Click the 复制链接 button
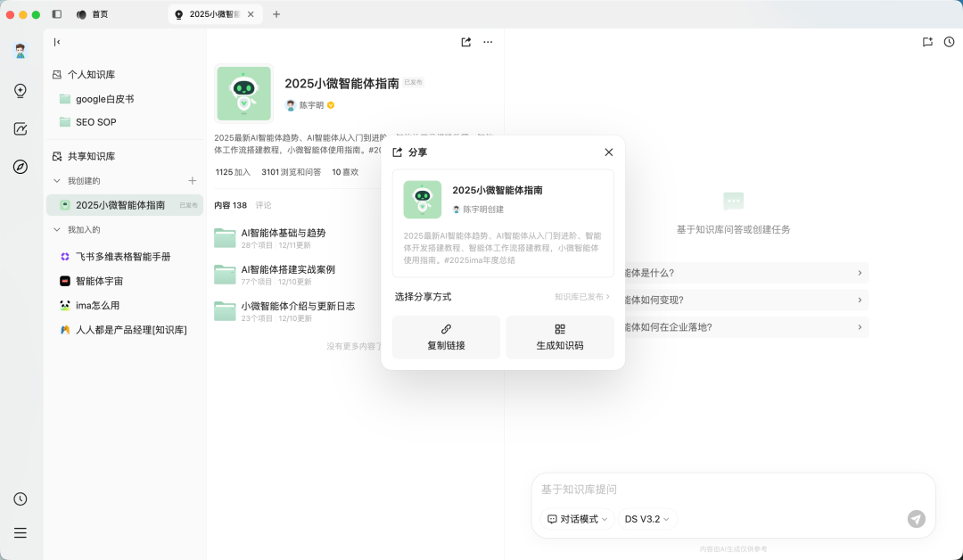 coord(446,337)
